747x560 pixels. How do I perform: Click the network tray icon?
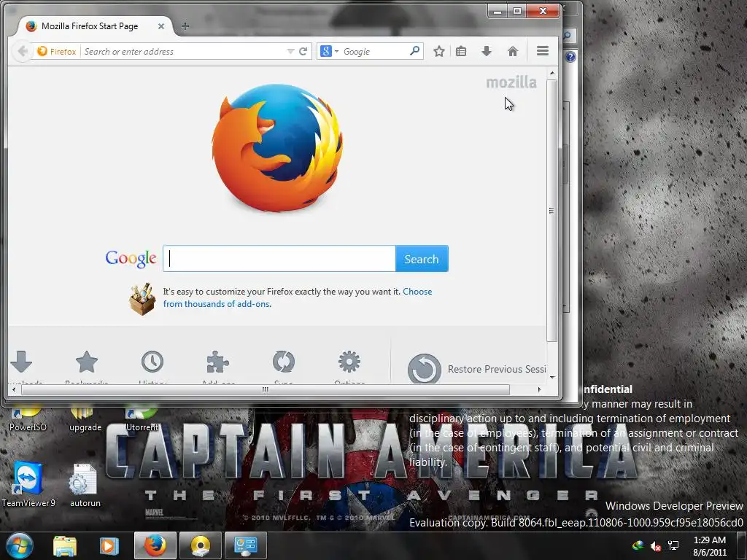point(673,545)
